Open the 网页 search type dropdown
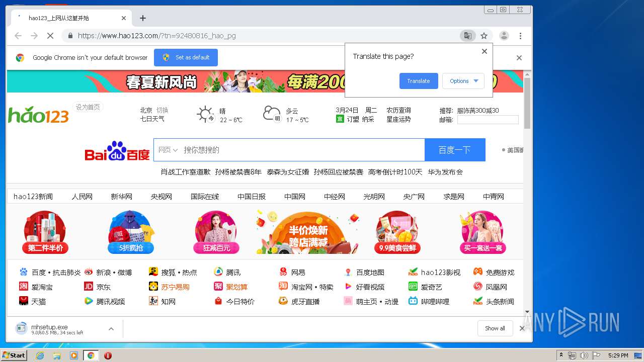This screenshot has width=644, height=362. (x=168, y=150)
